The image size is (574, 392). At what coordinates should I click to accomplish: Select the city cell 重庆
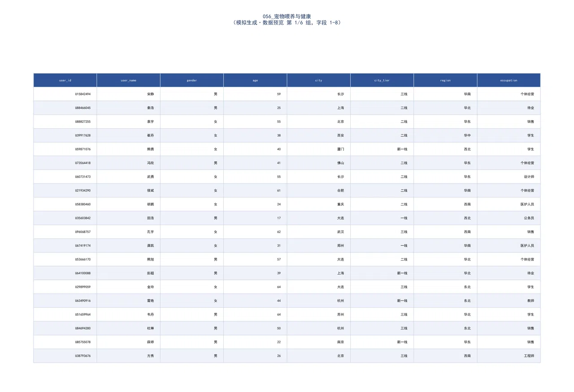(x=319, y=204)
